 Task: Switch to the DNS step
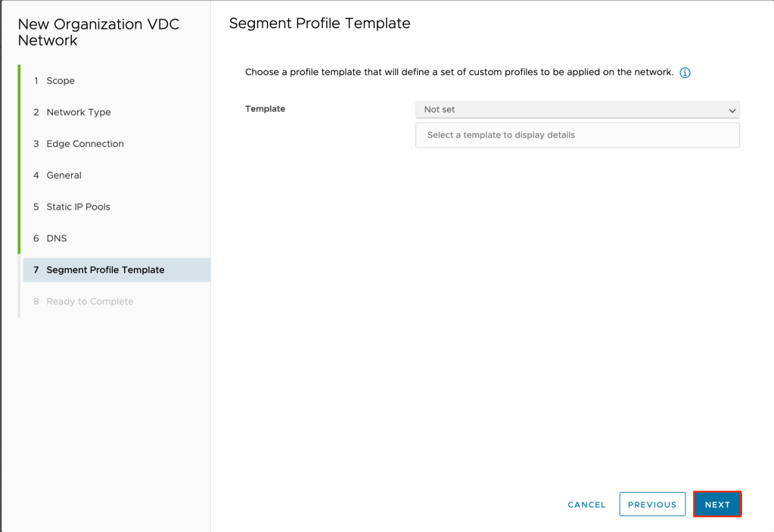pos(57,238)
